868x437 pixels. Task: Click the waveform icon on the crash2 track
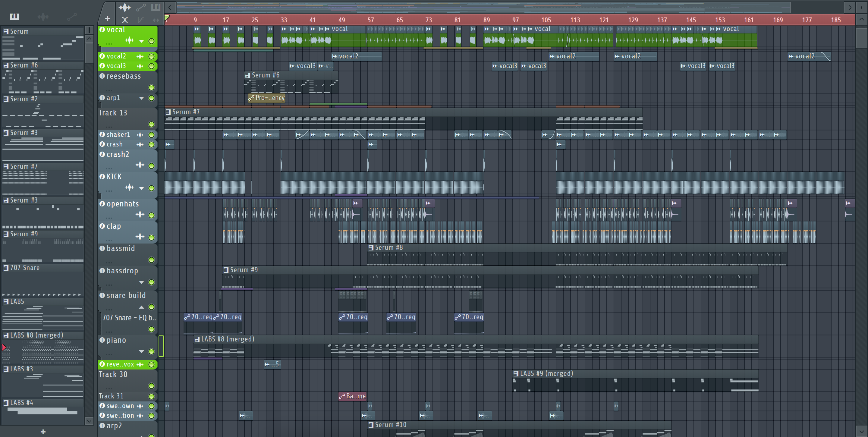[140, 165]
